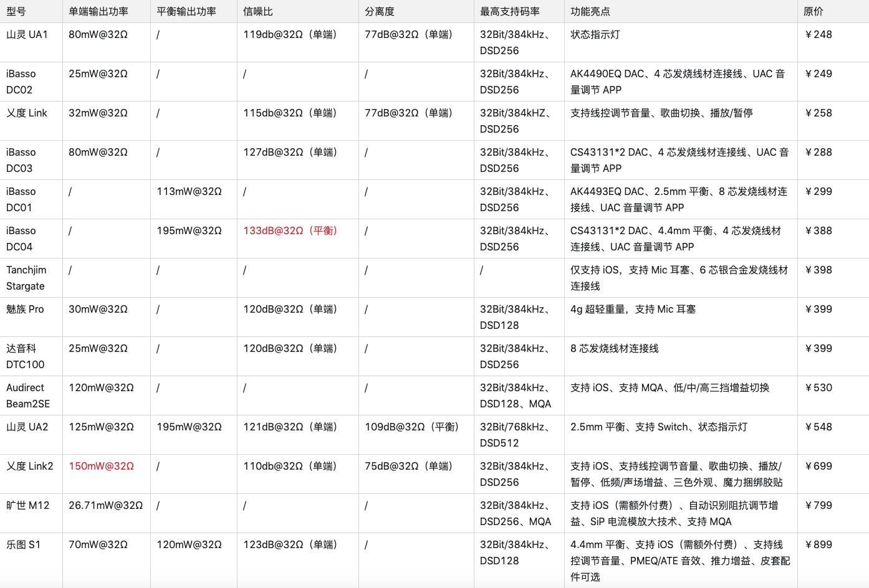Click the 分离度 column header
Viewport: 869px width, 588px height.
373,11
